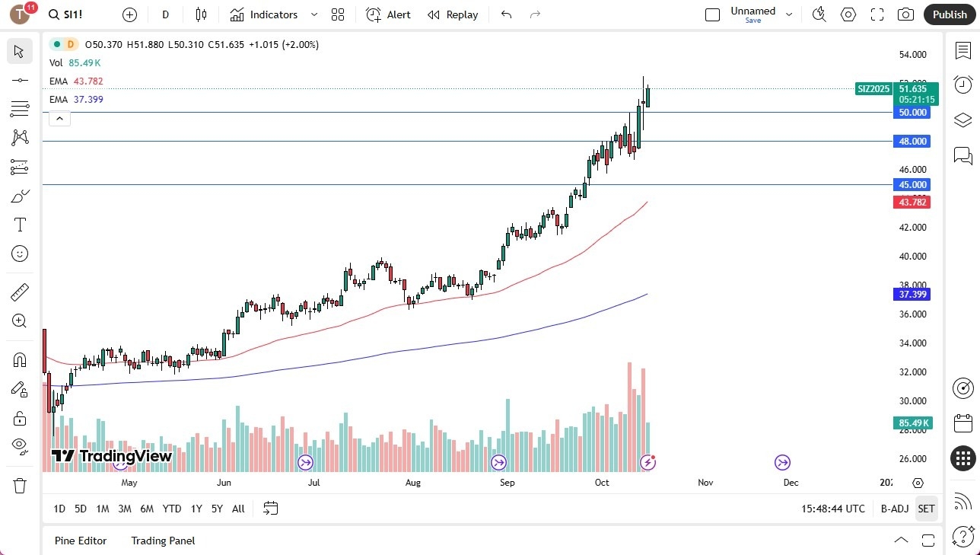
Task: Remove drawings using the trash icon
Action: (x=19, y=485)
